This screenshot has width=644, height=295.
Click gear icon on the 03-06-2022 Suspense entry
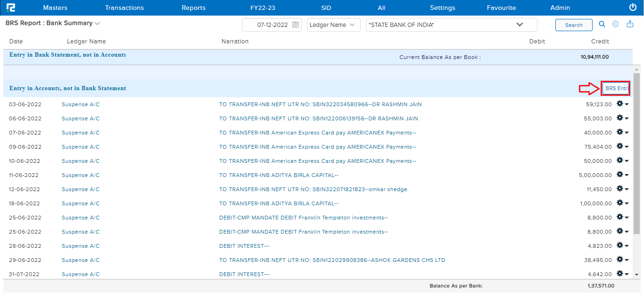pyautogui.click(x=619, y=104)
